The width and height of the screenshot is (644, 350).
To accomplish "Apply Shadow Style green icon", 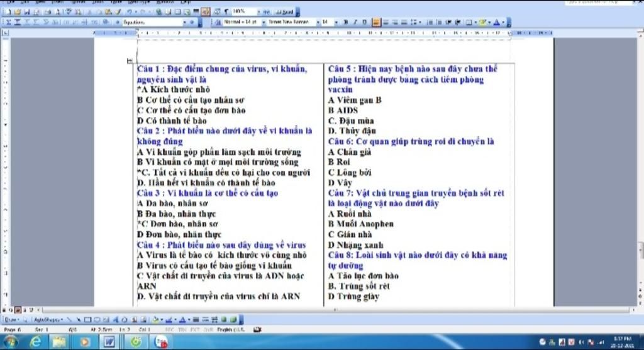I will click(x=224, y=320).
